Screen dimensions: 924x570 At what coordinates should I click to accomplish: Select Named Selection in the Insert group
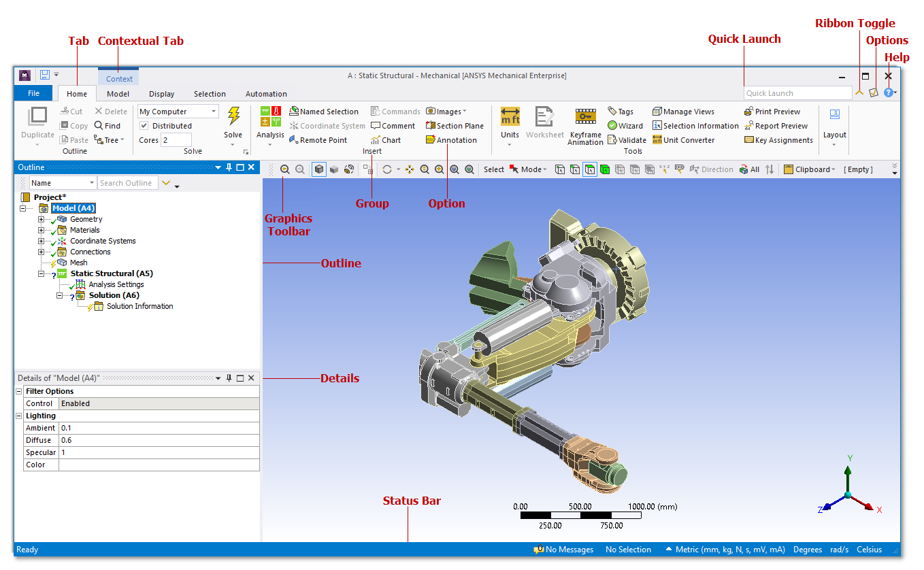325,111
